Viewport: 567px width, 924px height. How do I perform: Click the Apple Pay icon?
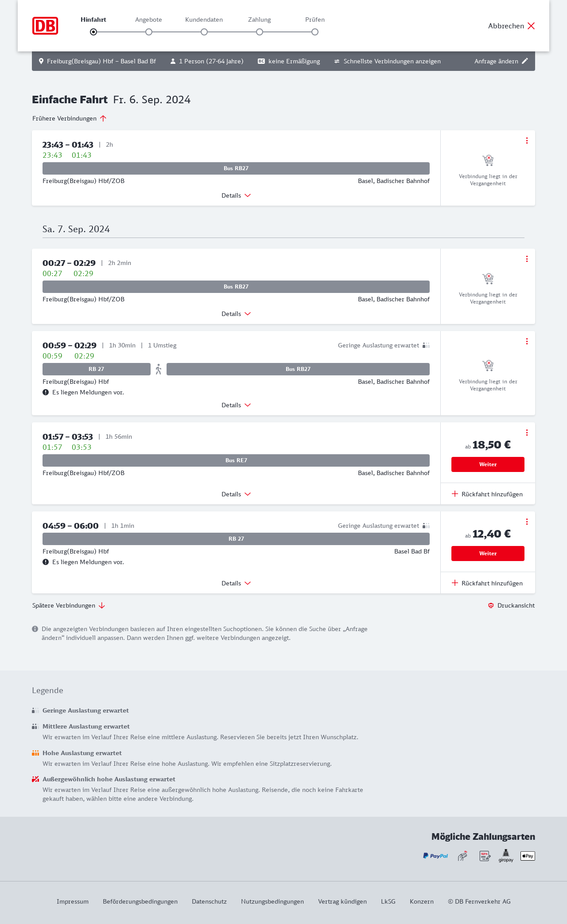click(528, 856)
